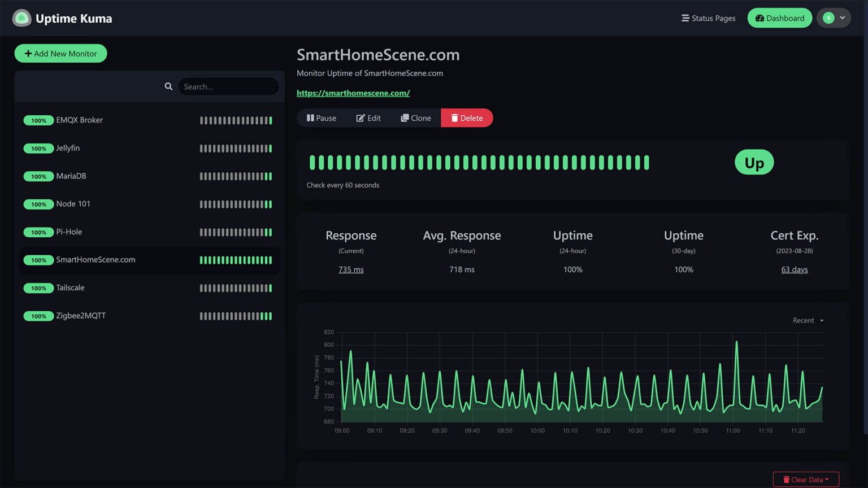Open the Recent chart range dropdown
The height and width of the screenshot is (488, 868).
point(808,320)
